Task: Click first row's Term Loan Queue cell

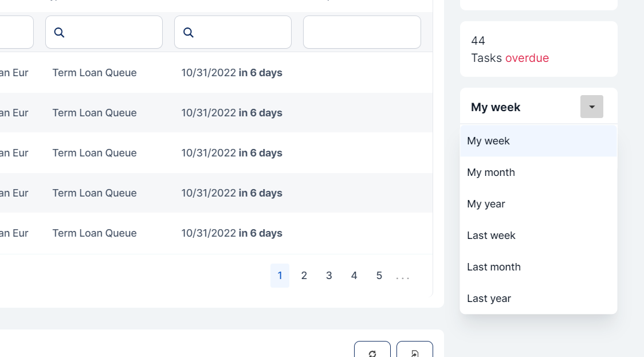Action: pyautogui.click(x=95, y=73)
